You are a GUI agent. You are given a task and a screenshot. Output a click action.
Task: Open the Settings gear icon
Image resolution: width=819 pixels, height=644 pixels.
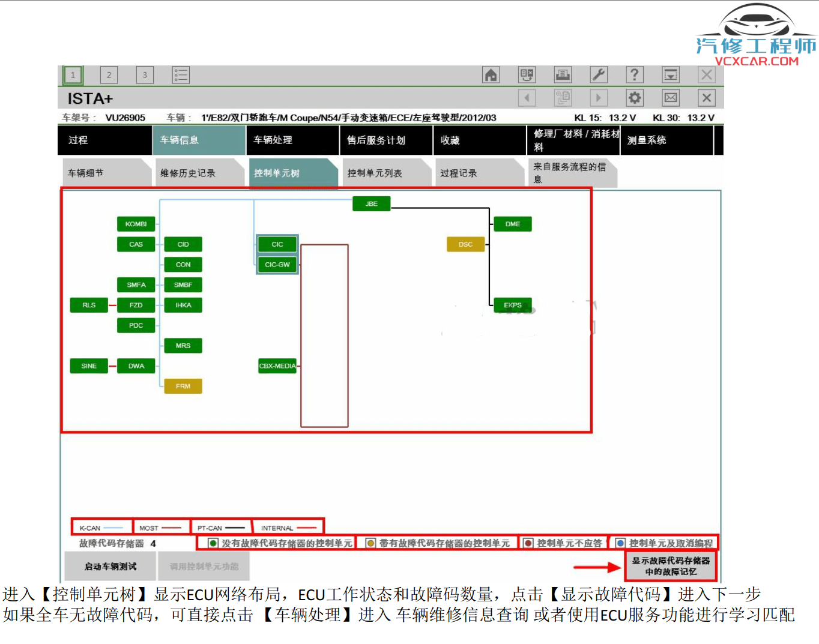coord(635,98)
